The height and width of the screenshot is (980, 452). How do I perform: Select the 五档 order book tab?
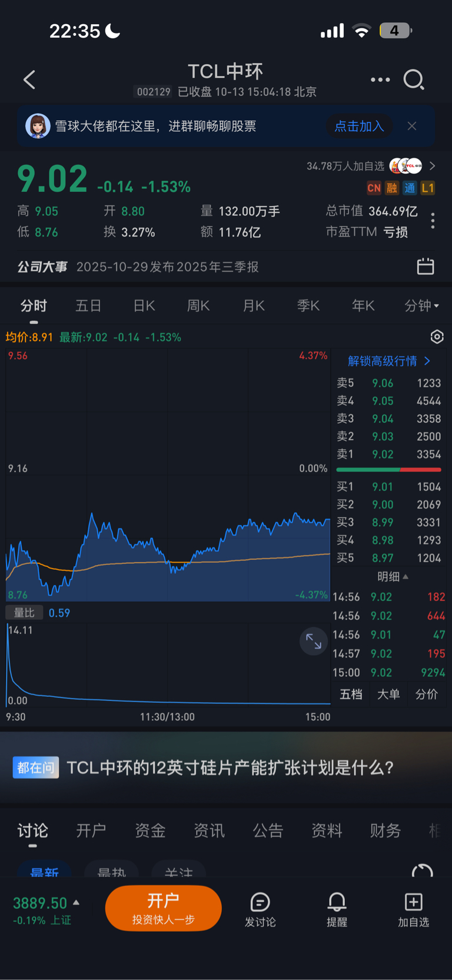click(351, 695)
